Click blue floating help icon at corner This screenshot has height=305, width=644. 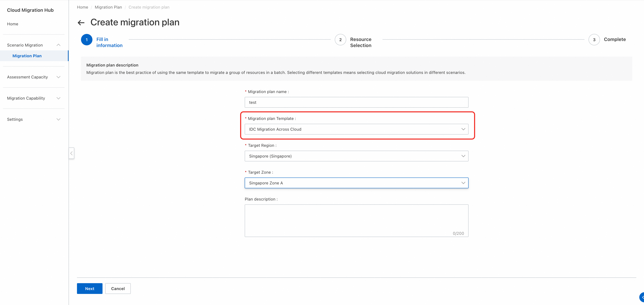pyautogui.click(x=642, y=297)
